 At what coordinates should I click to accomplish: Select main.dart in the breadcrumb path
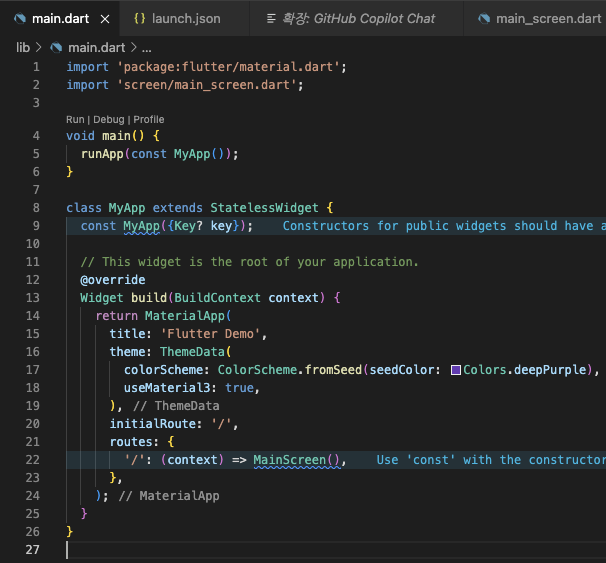pyautogui.click(x=97, y=48)
